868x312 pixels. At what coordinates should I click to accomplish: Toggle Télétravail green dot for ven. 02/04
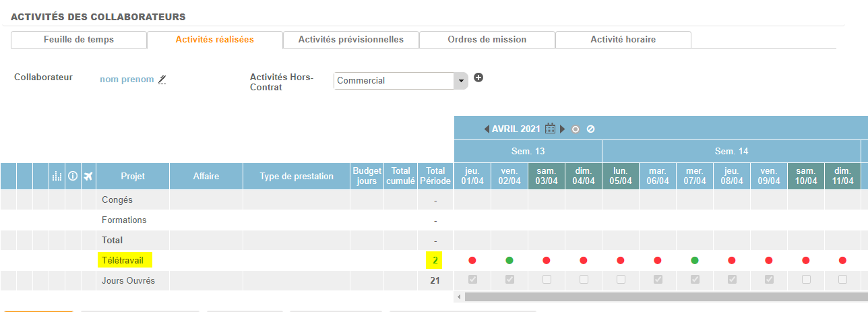509,260
